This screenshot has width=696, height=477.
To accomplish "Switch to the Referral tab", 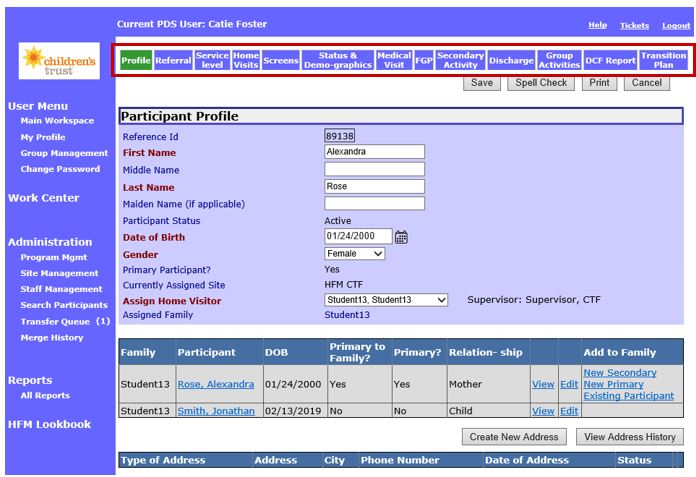I will click(x=173, y=61).
